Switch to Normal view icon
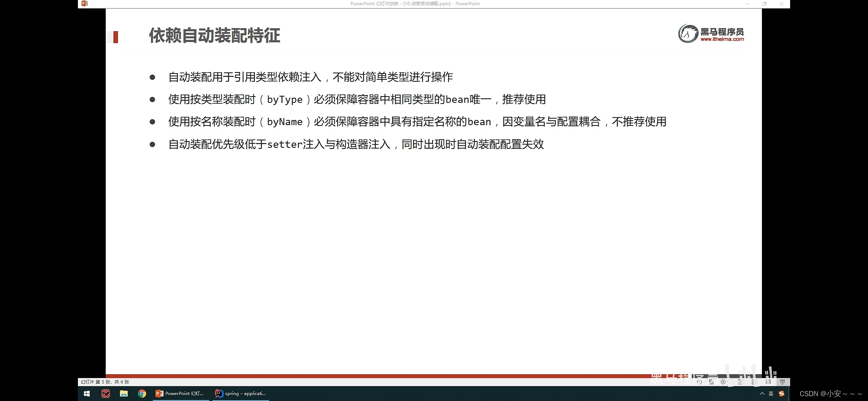 [x=740, y=382]
